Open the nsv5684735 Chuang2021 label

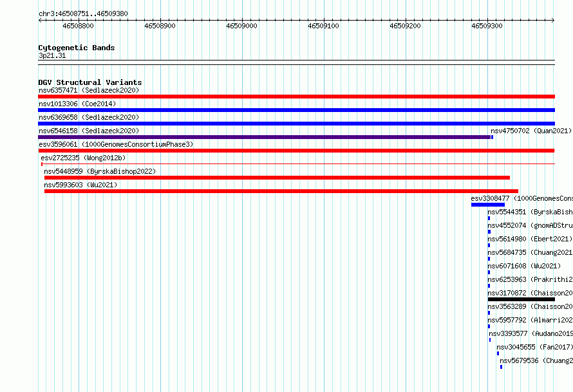531,252
